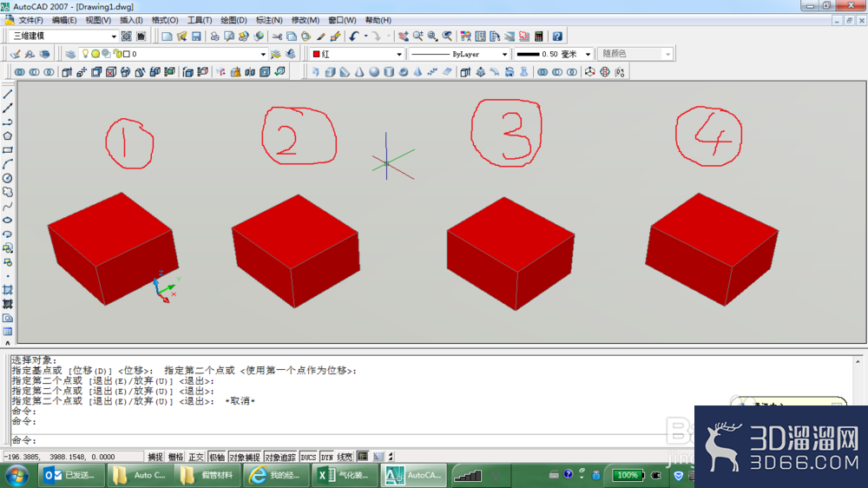Click the Open file icon
Viewport: 868px width, 488px height.
coord(181,36)
